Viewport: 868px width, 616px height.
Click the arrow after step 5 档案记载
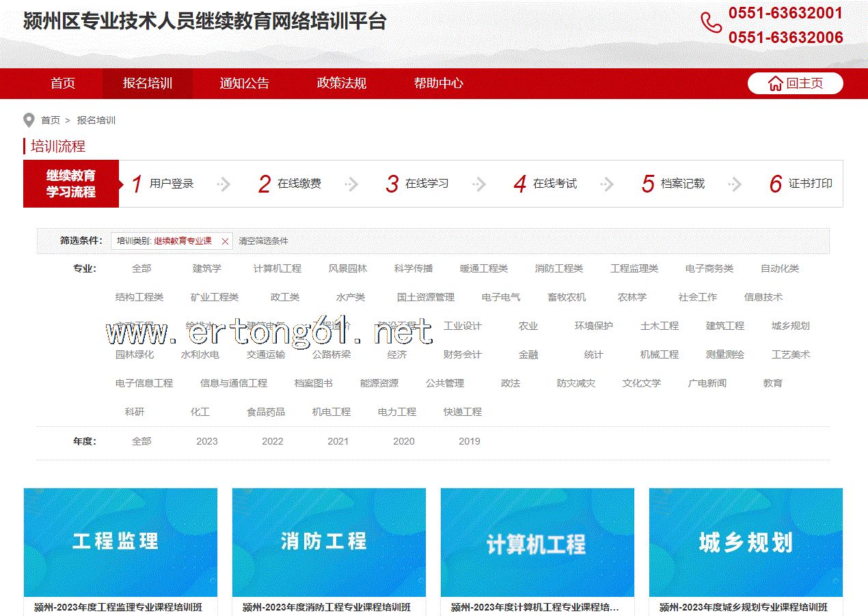pyautogui.click(x=735, y=184)
